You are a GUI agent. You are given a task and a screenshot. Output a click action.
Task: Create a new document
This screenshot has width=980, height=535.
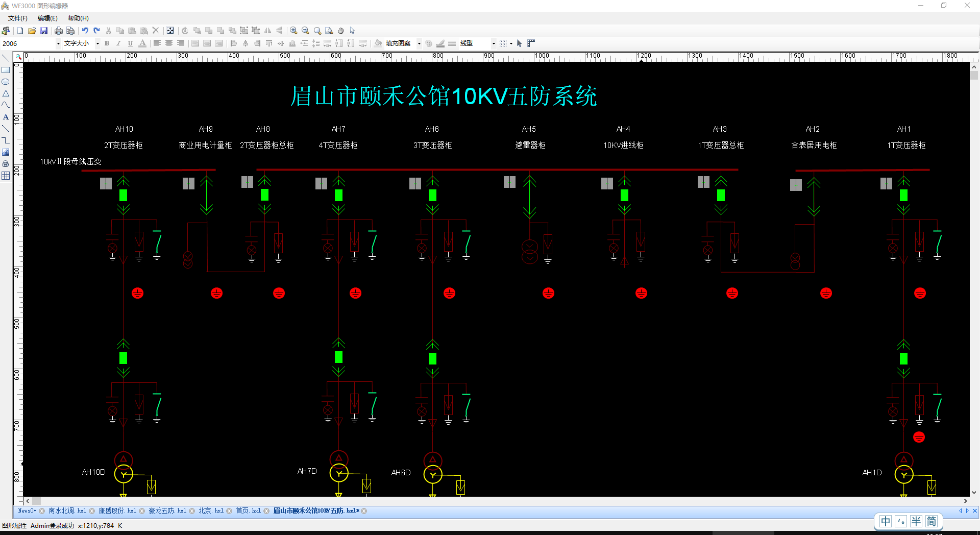point(20,31)
